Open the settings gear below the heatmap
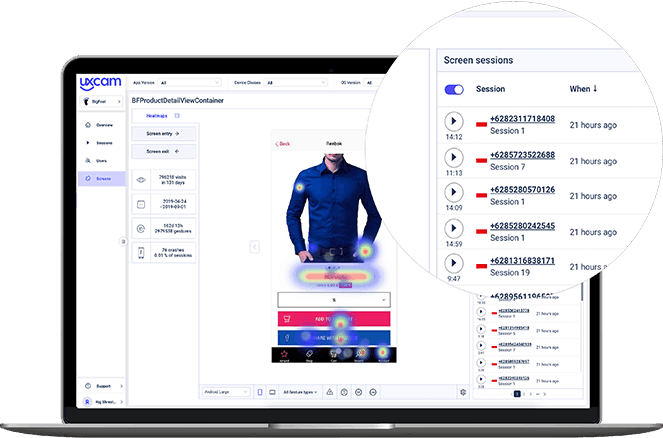Screen dimensions: 663x438 pos(463,392)
